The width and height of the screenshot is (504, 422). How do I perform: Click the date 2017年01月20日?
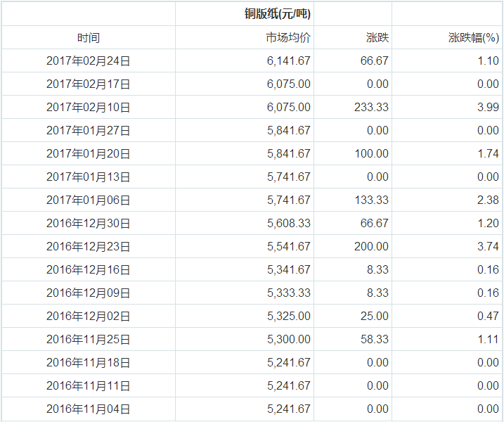click(x=89, y=154)
